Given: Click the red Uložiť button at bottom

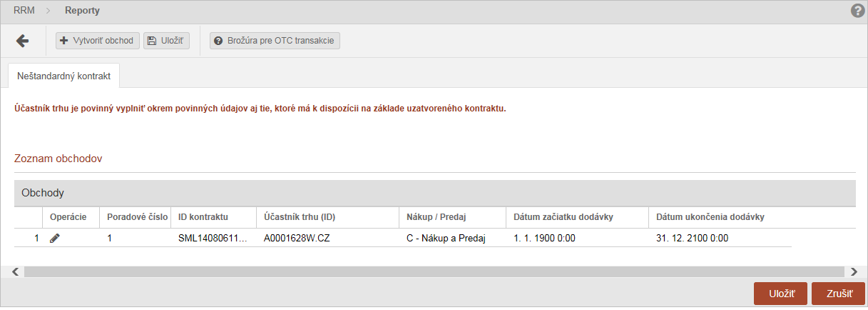Looking at the screenshot, I should (781, 294).
